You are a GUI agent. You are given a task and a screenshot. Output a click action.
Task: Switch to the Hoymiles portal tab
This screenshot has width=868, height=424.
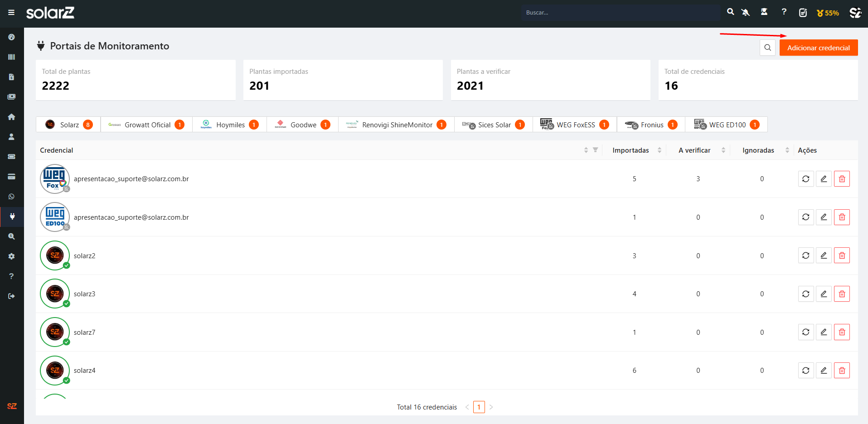(x=230, y=125)
